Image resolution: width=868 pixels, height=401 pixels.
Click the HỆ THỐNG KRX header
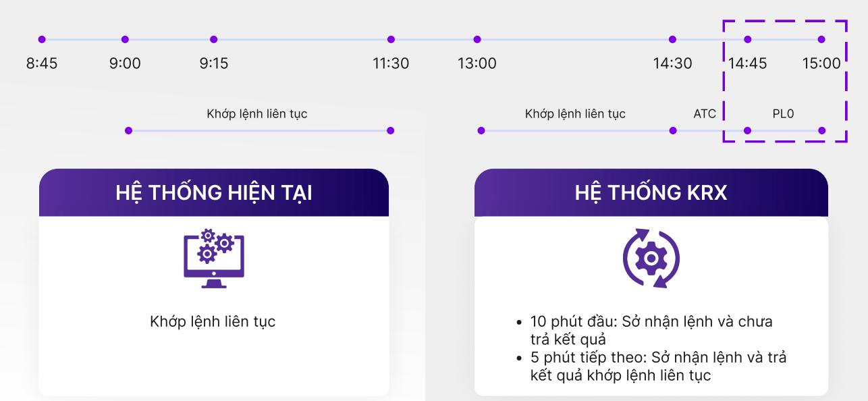tap(651, 192)
